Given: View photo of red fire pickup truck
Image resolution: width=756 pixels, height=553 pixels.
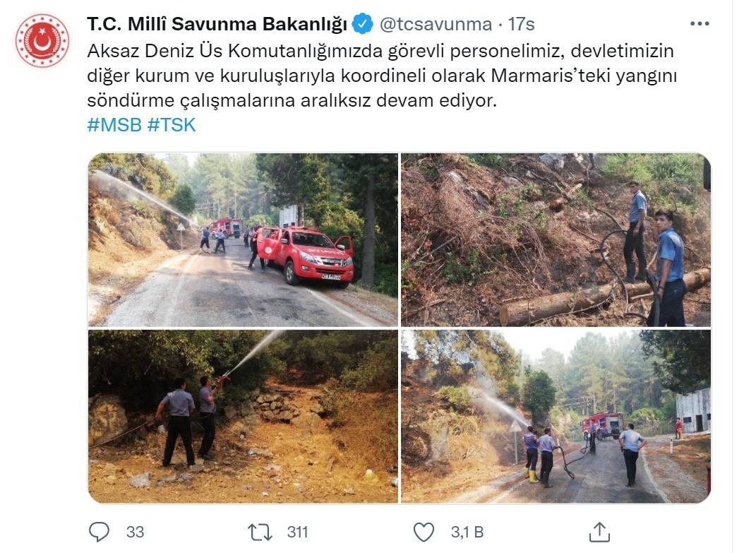Looking at the screenshot, I should pos(243,240).
